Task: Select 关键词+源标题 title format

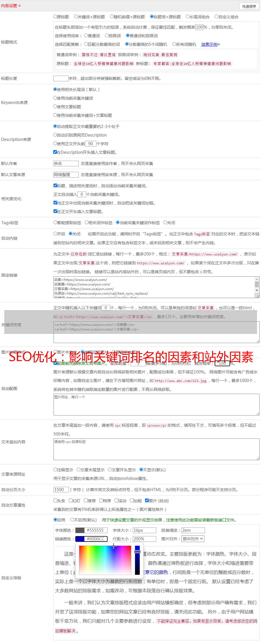Action: click(76, 17)
